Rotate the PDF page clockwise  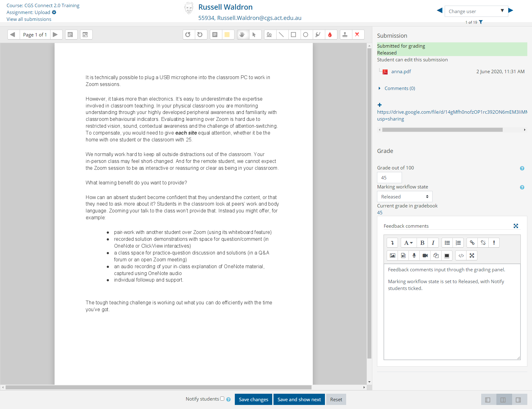click(x=200, y=35)
